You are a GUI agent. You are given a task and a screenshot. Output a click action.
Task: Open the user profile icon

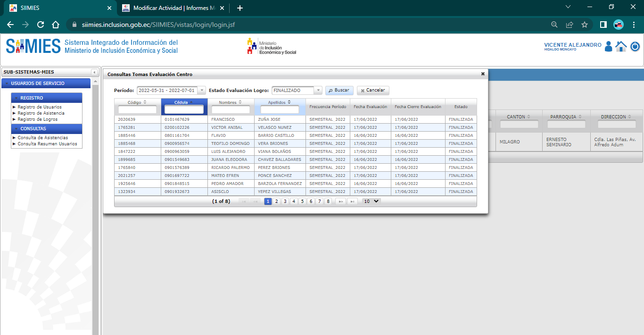608,46
